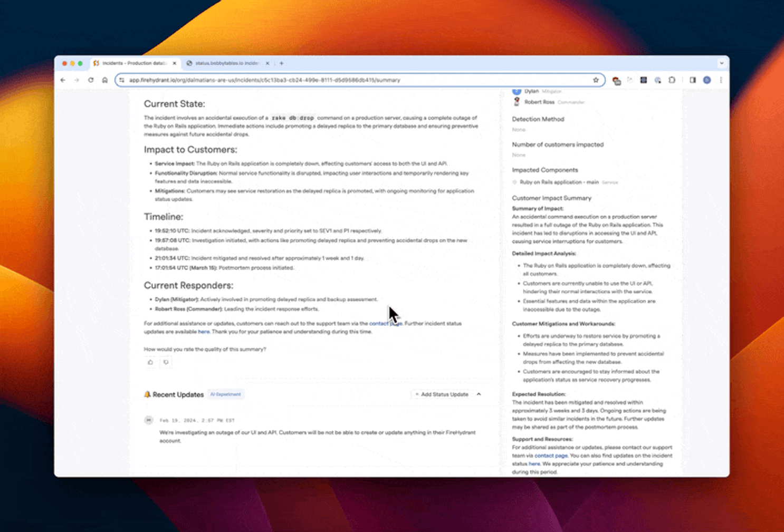Click Dylan mitigator avatar in sidebar

click(x=517, y=92)
